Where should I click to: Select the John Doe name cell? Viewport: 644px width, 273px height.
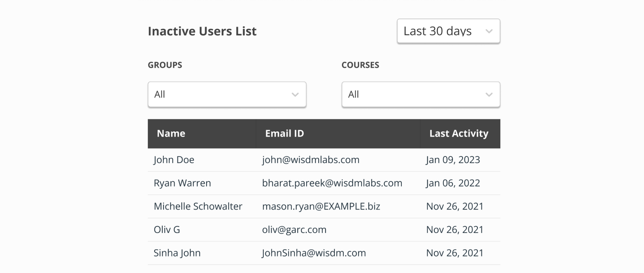[x=174, y=160]
